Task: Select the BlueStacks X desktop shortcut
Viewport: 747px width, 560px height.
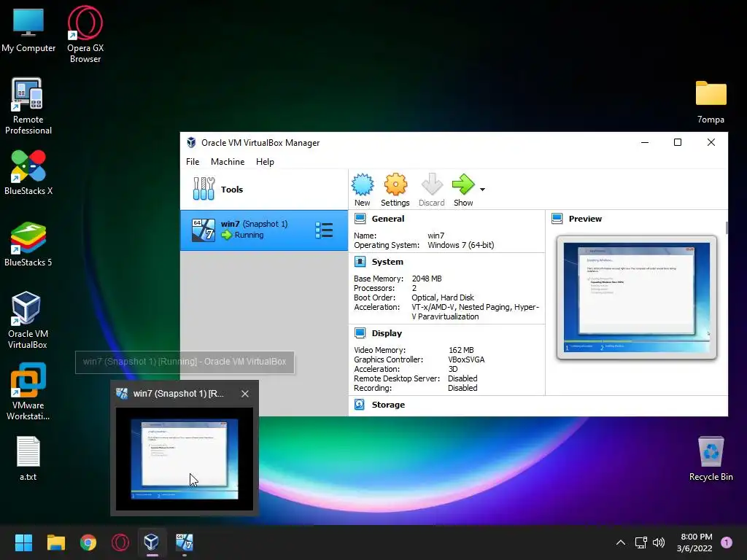Action: pos(28,172)
